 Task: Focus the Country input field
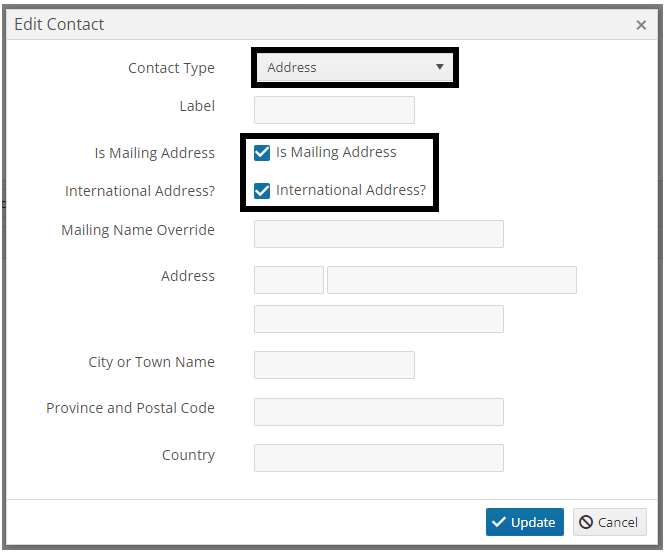(379, 458)
